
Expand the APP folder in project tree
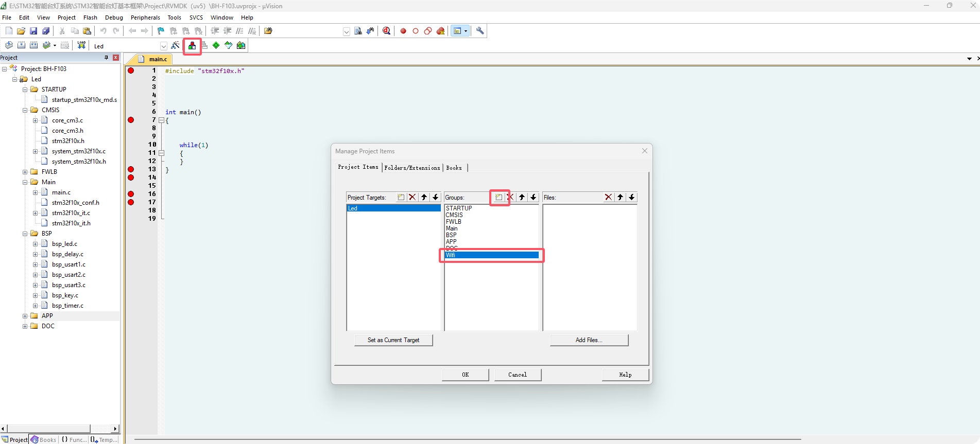pos(25,316)
